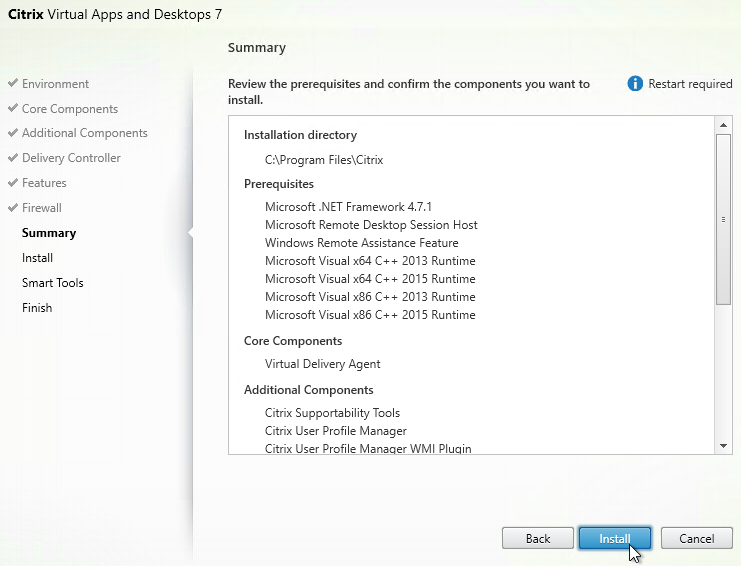Click the Prerequisites heading

pos(279,184)
